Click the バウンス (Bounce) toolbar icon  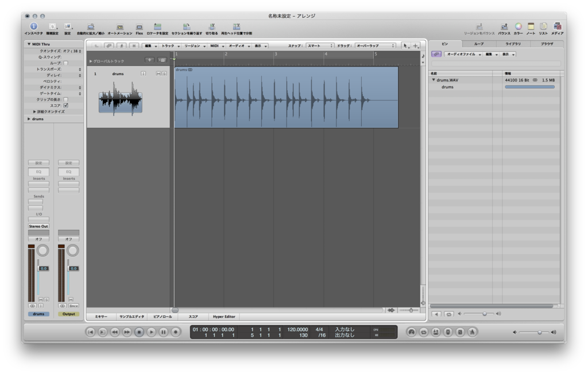pos(504,26)
